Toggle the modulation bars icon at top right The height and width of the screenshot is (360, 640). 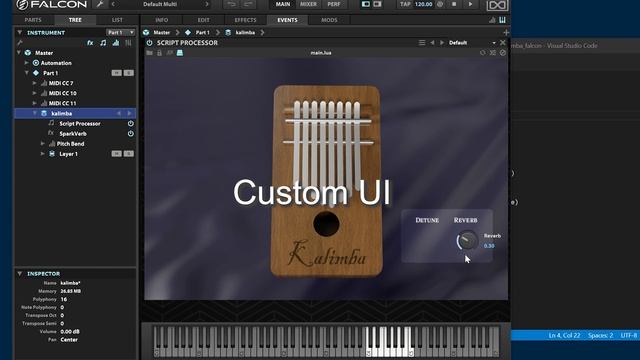click(x=492, y=20)
